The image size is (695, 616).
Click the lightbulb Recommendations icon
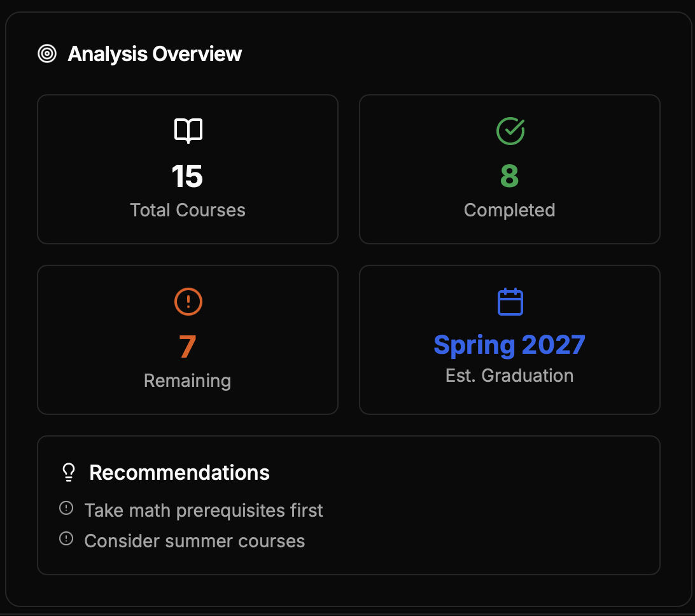coord(68,472)
